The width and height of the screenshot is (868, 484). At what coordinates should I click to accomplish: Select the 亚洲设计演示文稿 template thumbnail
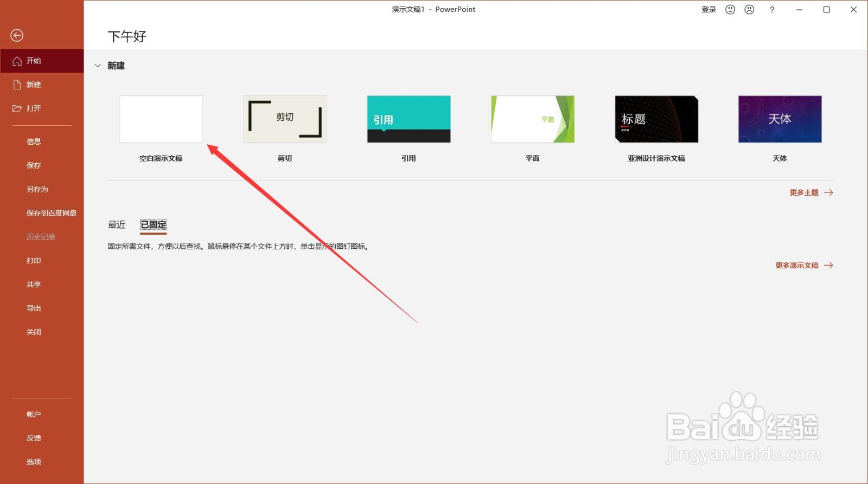[656, 119]
